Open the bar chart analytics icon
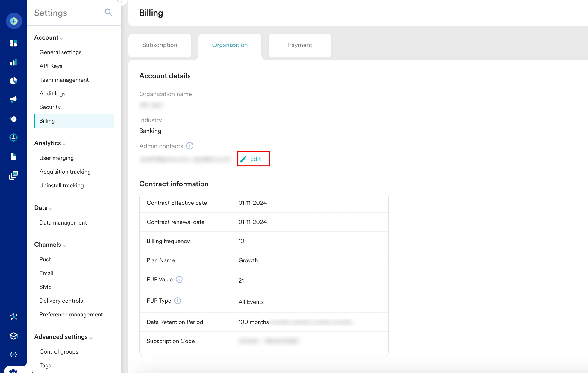The image size is (588, 373). [14, 62]
